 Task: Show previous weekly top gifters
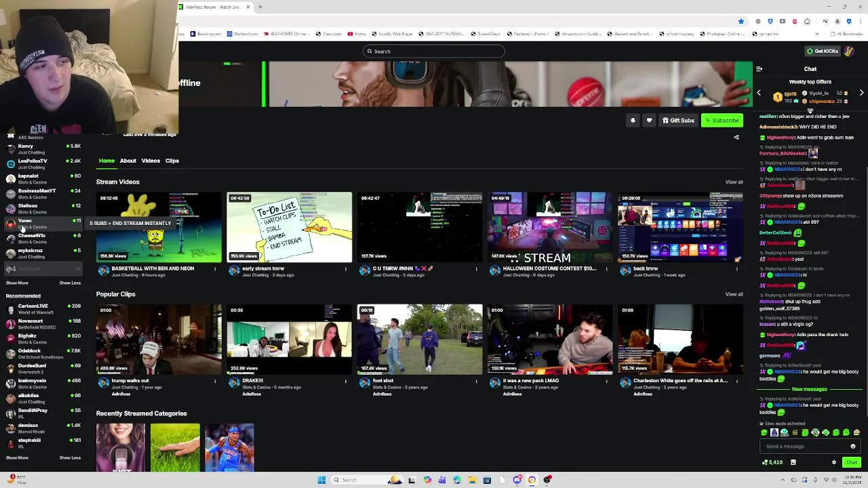pyautogui.click(x=759, y=93)
